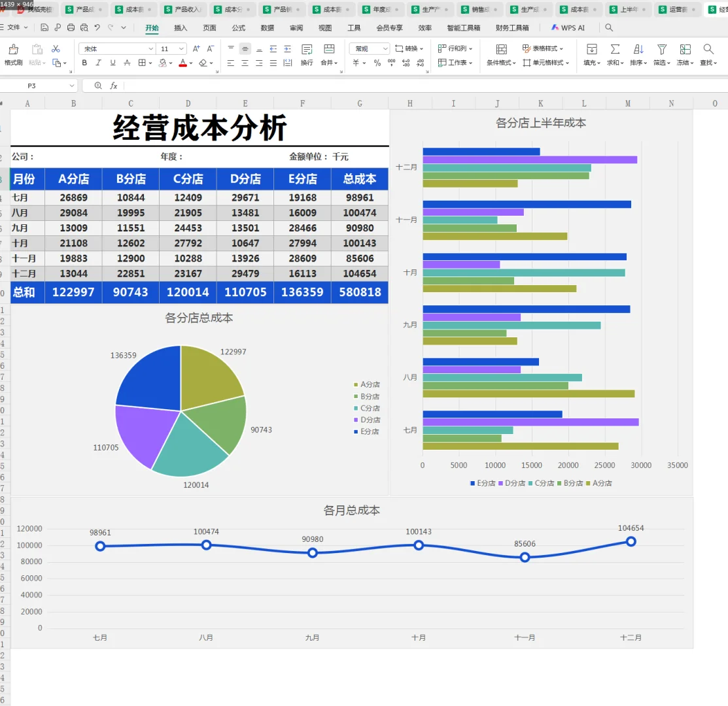This screenshot has width=728, height=706.
Task: Click the Strikethrough icon
Action: 127,63
